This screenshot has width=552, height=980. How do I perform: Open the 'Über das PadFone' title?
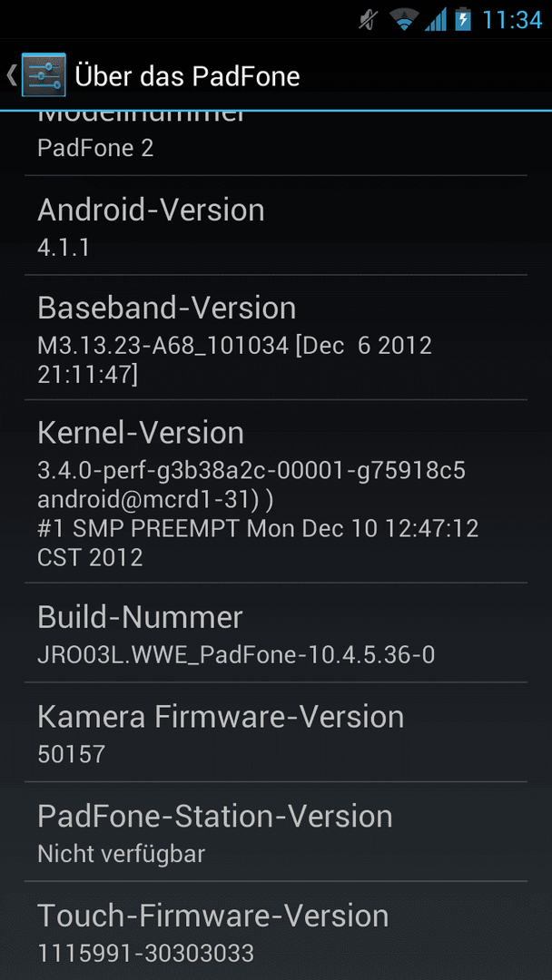(188, 76)
